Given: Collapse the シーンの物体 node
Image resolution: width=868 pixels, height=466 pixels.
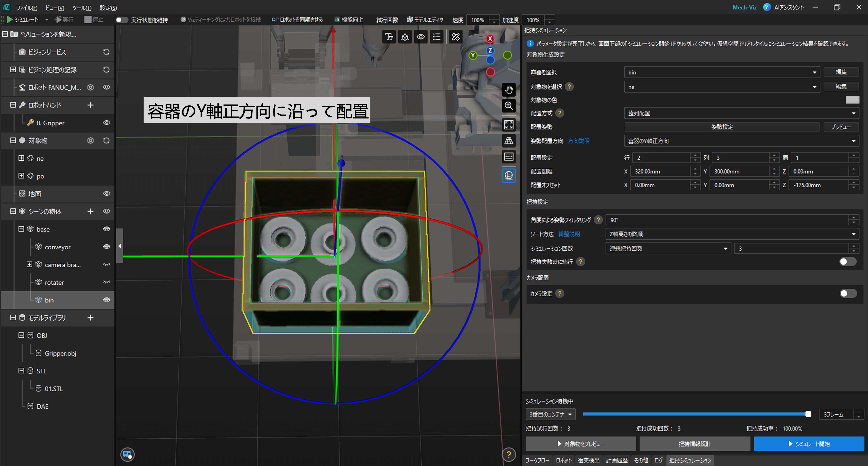Looking at the screenshot, I should 13,211.
